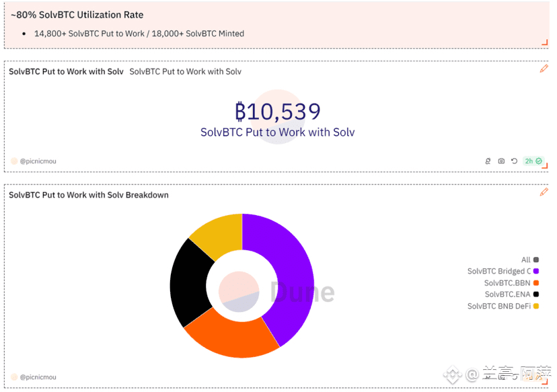
Task: Click the plug-shaped API icon on the counter panel
Action: pyautogui.click(x=488, y=161)
